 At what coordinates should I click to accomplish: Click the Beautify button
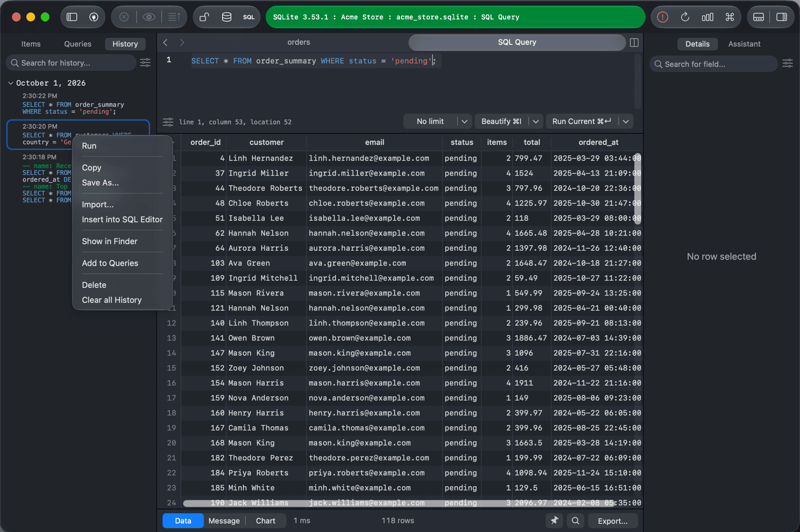point(501,121)
